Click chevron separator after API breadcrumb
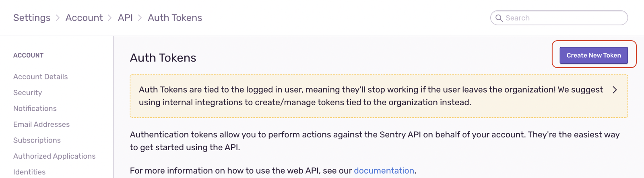 pyautogui.click(x=140, y=18)
